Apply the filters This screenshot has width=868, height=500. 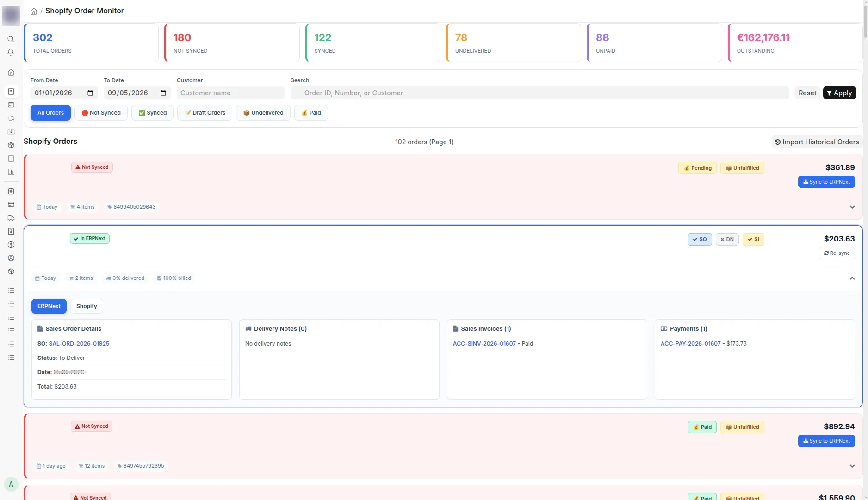839,93
